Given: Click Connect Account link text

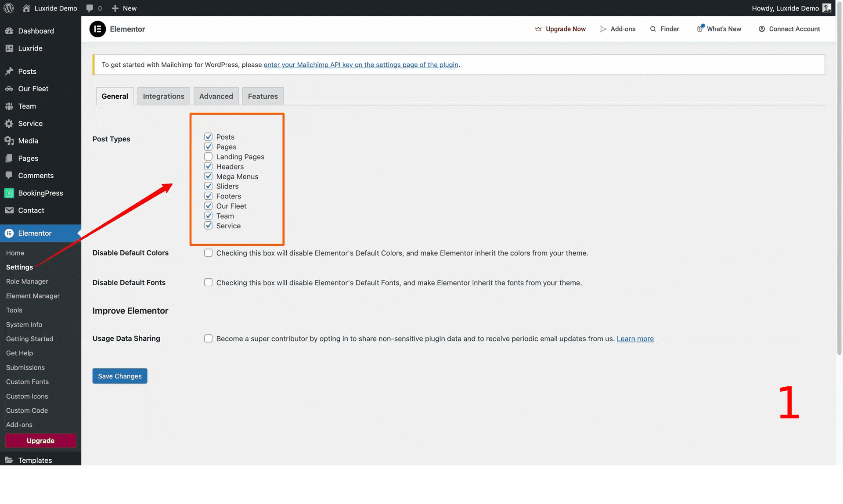Looking at the screenshot, I should (x=795, y=29).
